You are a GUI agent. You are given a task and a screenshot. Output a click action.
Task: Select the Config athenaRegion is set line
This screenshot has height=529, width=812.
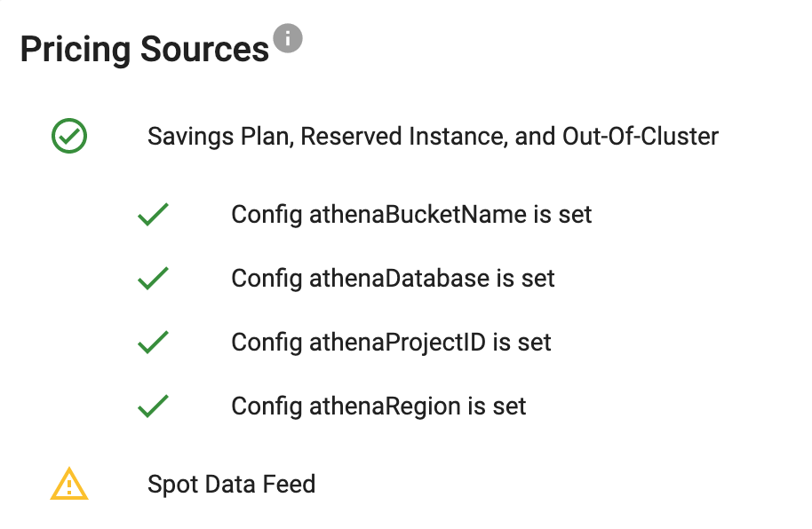click(378, 407)
